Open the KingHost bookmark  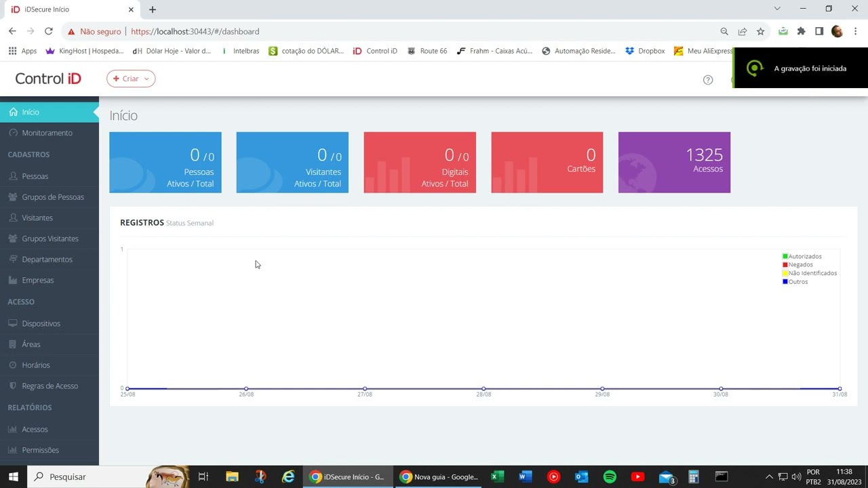[85, 51]
